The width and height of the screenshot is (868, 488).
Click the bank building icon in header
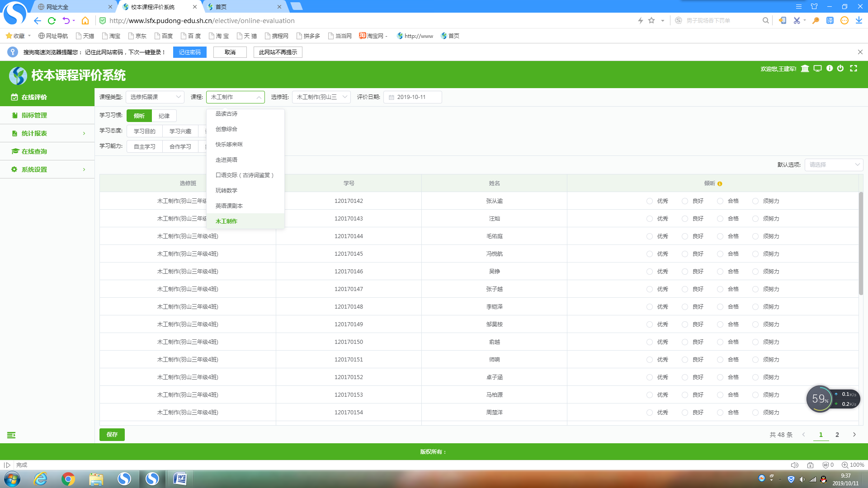[x=805, y=69]
